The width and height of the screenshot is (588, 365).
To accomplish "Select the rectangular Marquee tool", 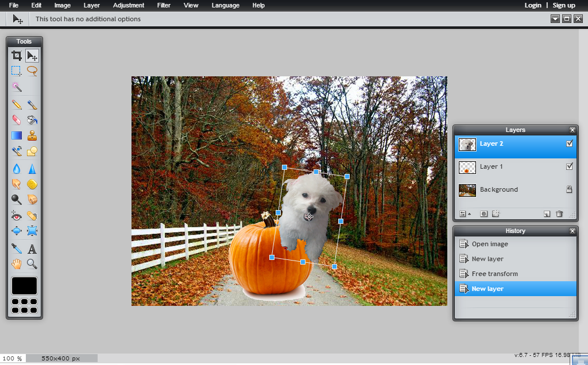I will click(17, 71).
